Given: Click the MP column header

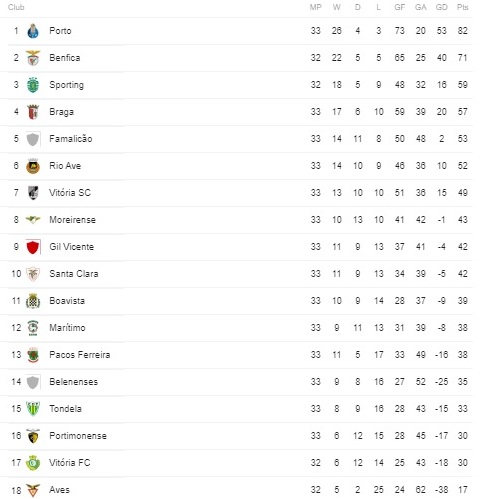Looking at the screenshot, I should (316, 7).
